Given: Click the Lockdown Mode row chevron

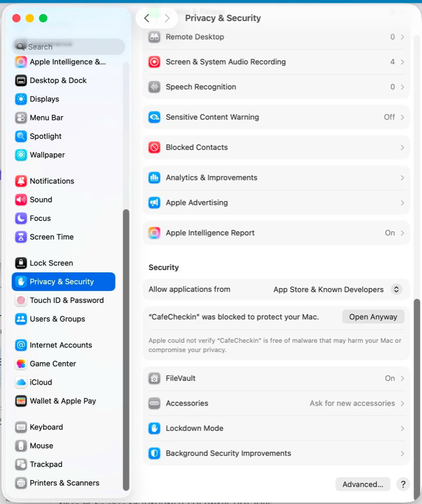Looking at the screenshot, I should (402, 428).
